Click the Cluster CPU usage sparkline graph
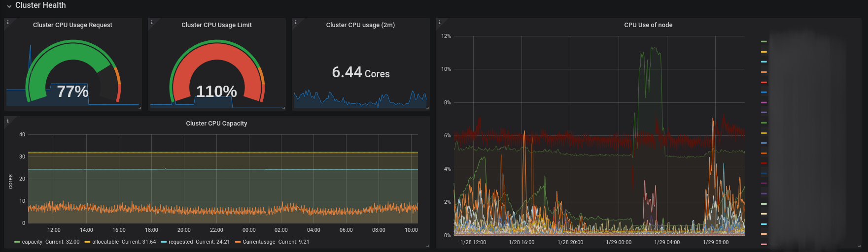This screenshot has width=868, height=252. [x=360, y=99]
